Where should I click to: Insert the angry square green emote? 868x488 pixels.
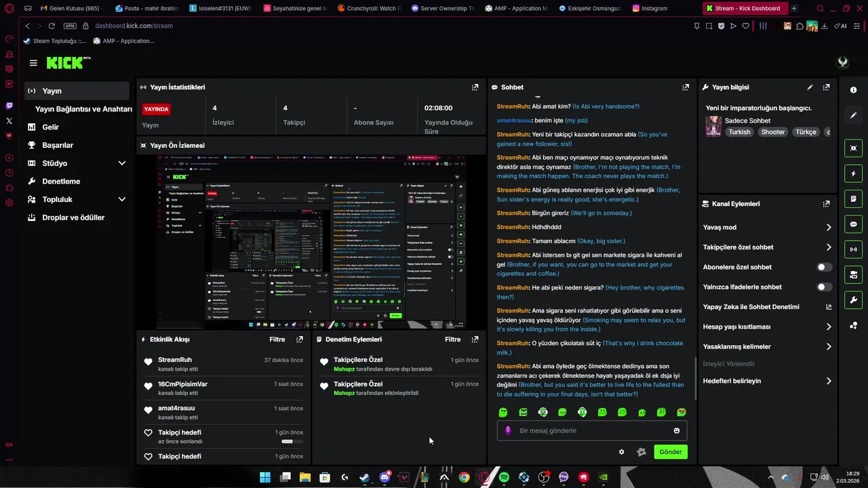click(523, 412)
